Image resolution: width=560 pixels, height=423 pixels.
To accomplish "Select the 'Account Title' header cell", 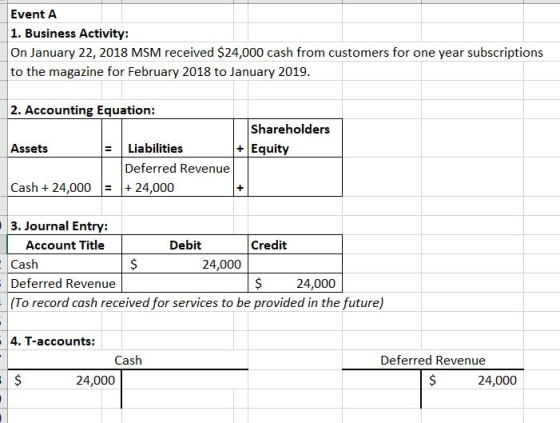I will click(65, 245).
